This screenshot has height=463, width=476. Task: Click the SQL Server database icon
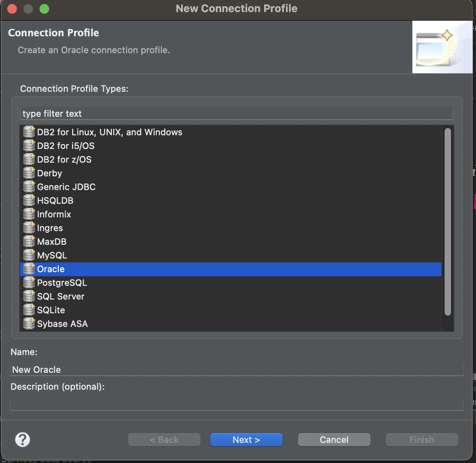point(29,296)
